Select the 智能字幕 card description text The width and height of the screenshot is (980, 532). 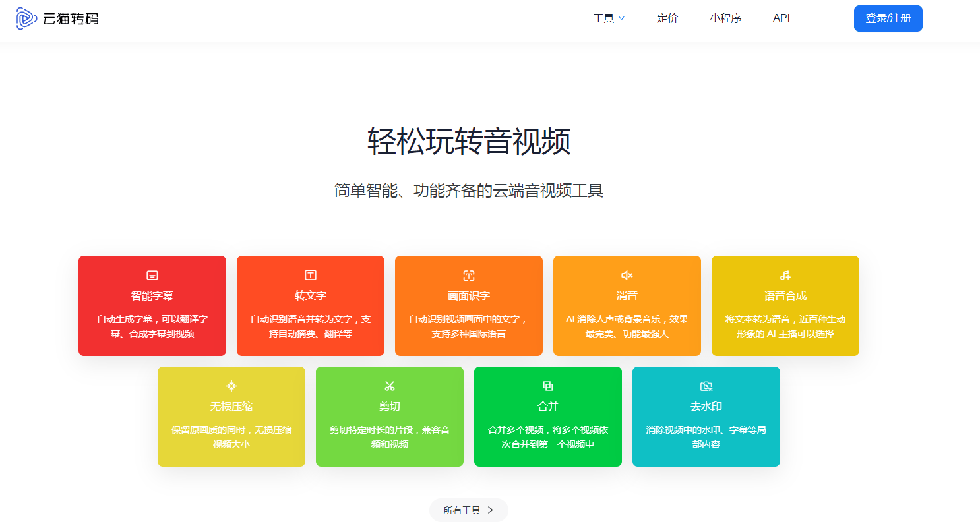point(152,326)
